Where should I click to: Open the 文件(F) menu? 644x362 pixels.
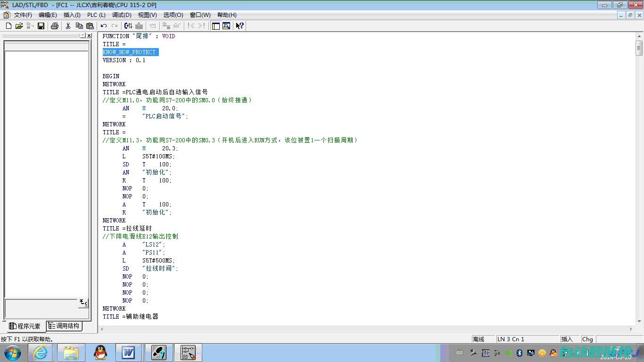pos(23,15)
